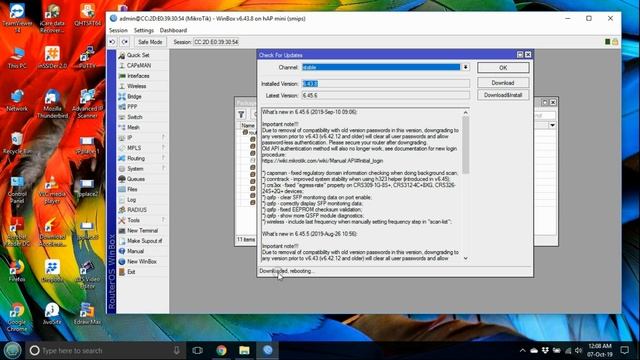Open dropdown arrow in Package List window
Viewport: 640px width, 360px height.
pyautogui.click(x=552, y=125)
